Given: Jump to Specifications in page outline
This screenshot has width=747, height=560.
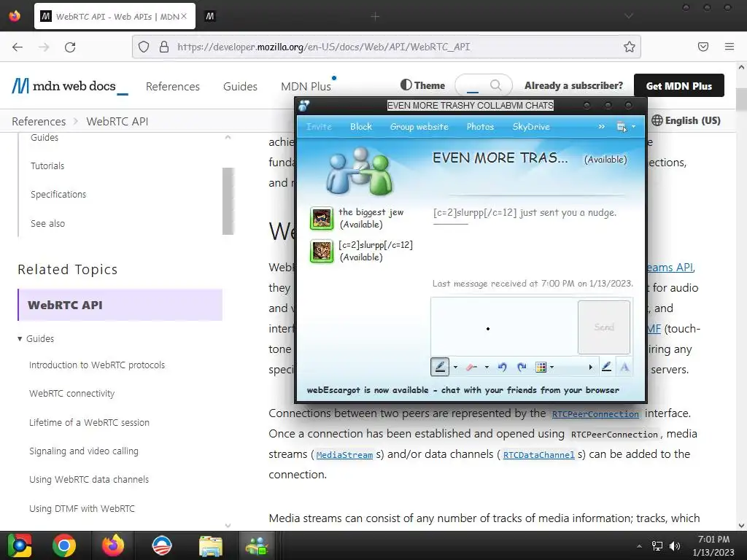Looking at the screenshot, I should click(x=58, y=194).
